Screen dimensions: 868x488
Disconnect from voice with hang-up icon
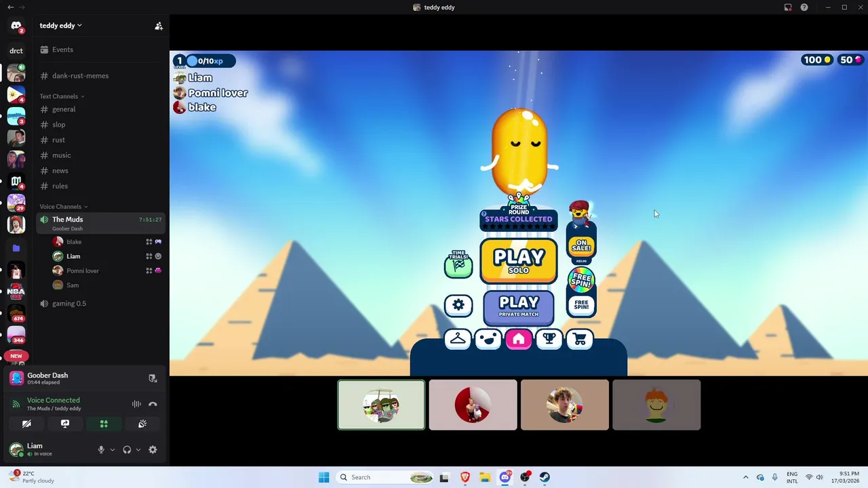[153, 404]
